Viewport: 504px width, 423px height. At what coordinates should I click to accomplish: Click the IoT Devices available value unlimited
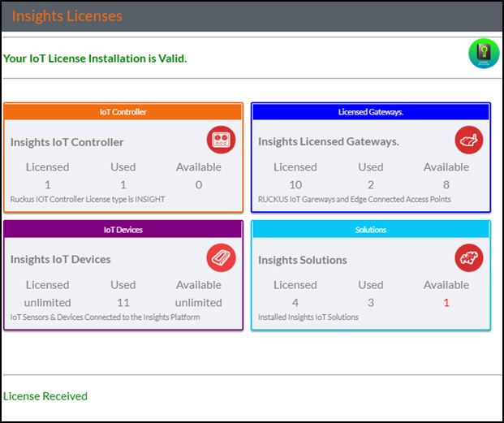tap(199, 303)
